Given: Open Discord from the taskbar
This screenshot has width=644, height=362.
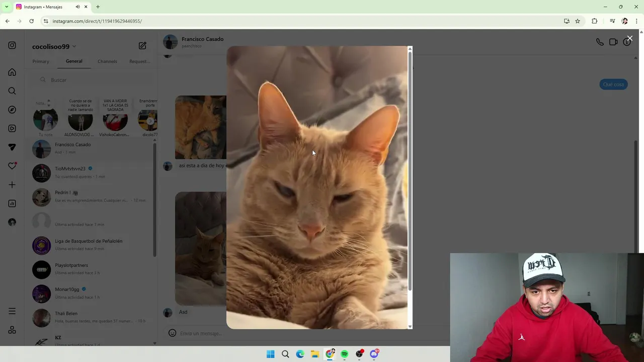Looking at the screenshot, I should point(374,354).
